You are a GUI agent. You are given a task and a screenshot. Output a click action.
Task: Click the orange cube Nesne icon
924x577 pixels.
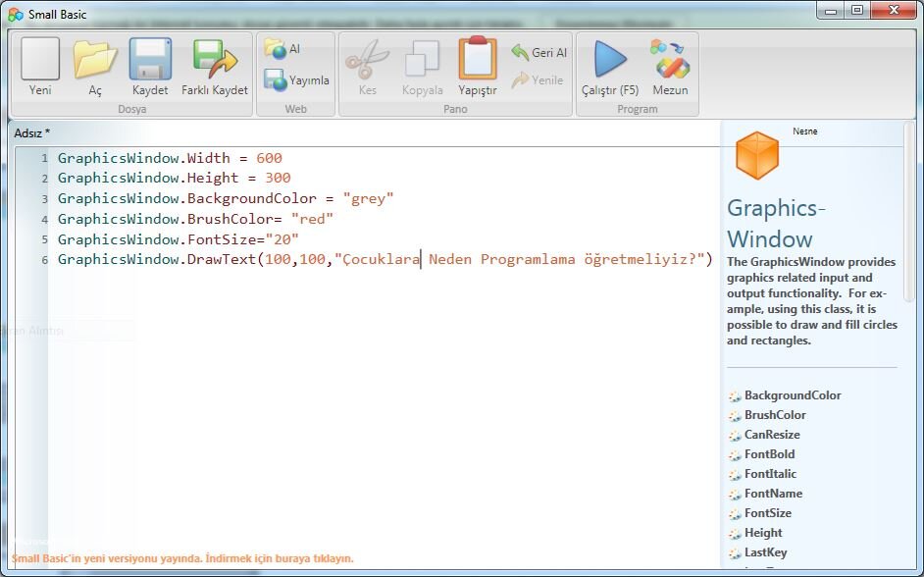(x=756, y=155)
